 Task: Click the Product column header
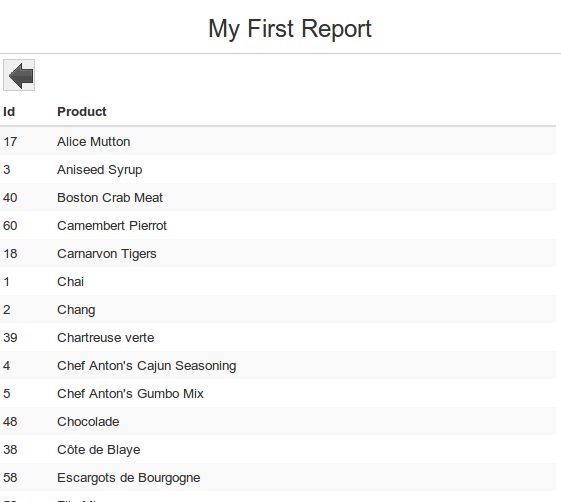(82, 112)
